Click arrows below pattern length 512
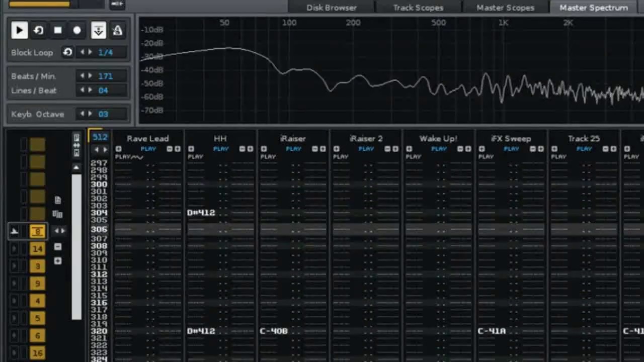Screen dimensions: 644x362 click(101, 149)
